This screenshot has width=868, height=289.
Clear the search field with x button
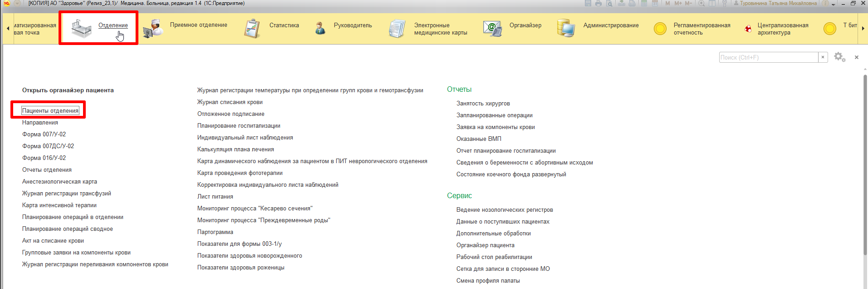(x=823, y=57)
